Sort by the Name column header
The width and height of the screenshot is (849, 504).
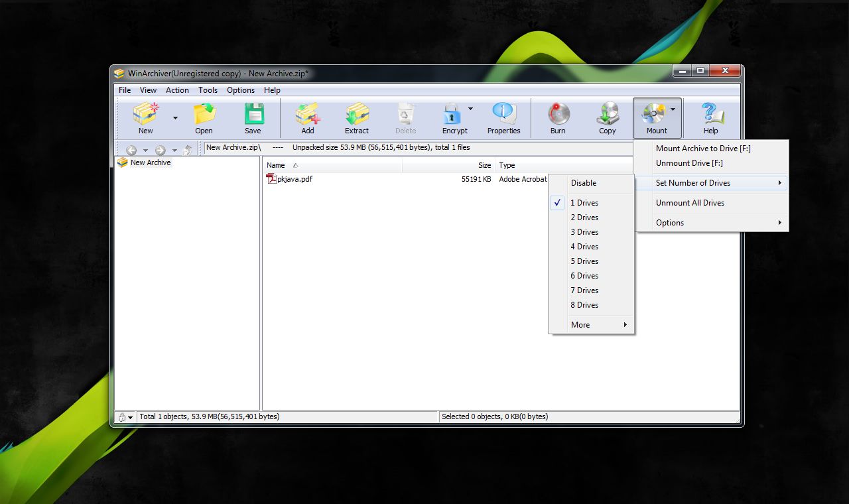pos(332,165)
